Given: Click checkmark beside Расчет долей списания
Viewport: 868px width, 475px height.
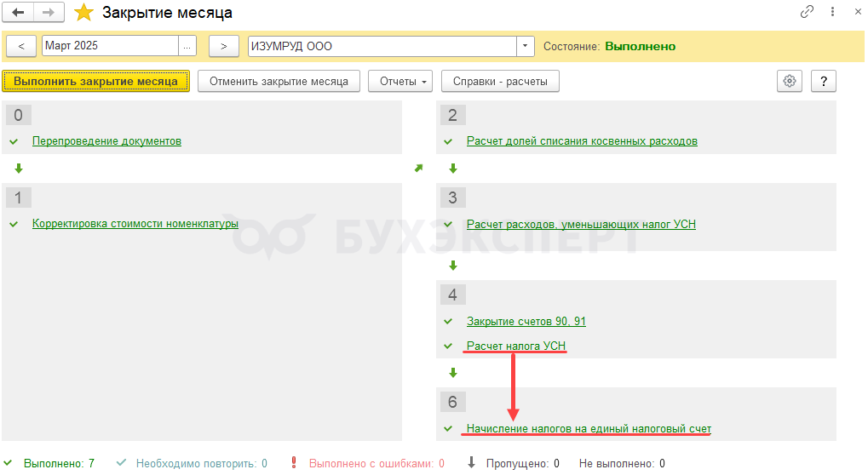Looking at the screenshot, I should [x=448, y=141].
